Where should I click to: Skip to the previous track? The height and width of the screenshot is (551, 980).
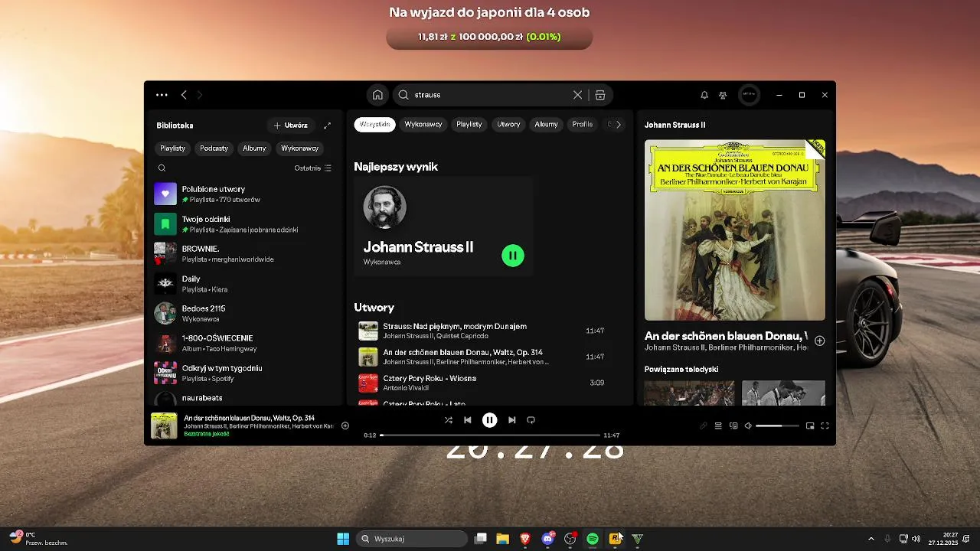pos(468,420)
